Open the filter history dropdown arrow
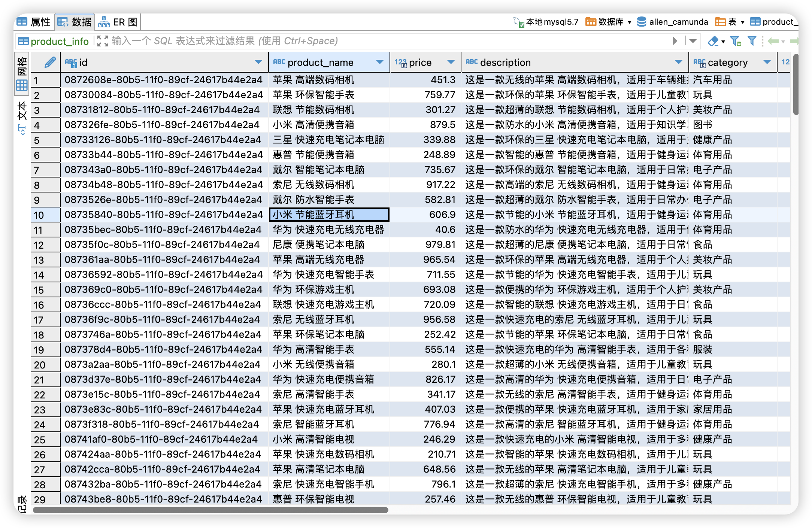 [693, 41]
